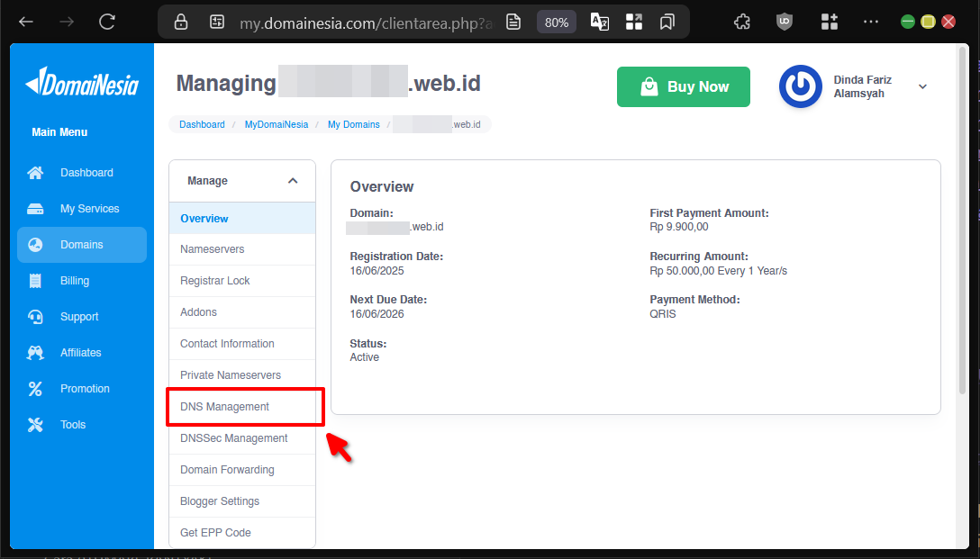Open the uBlock Origin shield icon
The image size is (980, 559).
click(784, 22)
